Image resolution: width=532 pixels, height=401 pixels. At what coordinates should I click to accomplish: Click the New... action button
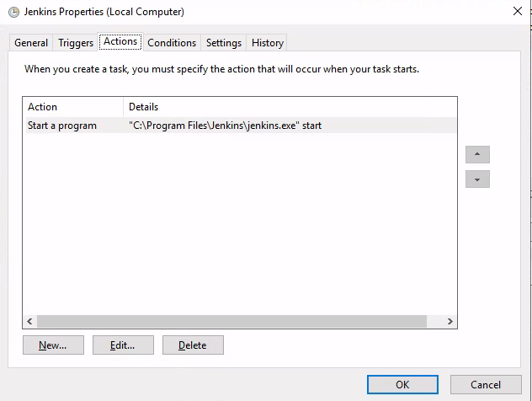tap(53, 345)
